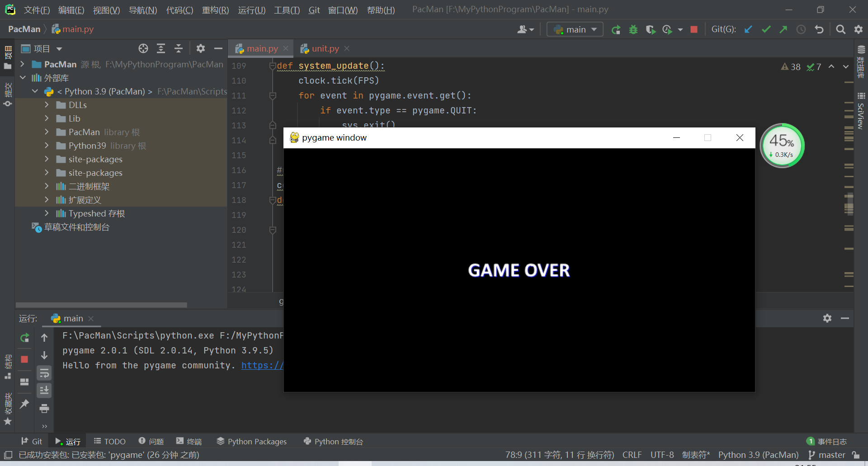Image resolution: width=868 pixels, height=466 pixels.
Task: Click down stack trace arrow
Action: (x=44, y=355)
